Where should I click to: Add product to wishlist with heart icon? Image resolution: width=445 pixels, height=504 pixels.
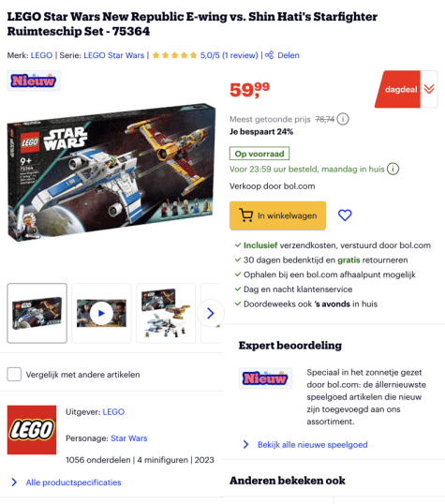pos(345,215)
